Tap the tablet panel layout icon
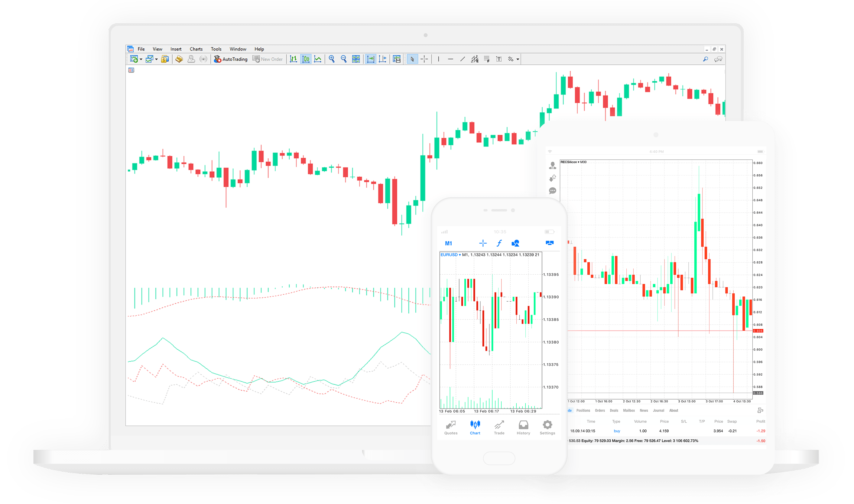 [760, 411]
